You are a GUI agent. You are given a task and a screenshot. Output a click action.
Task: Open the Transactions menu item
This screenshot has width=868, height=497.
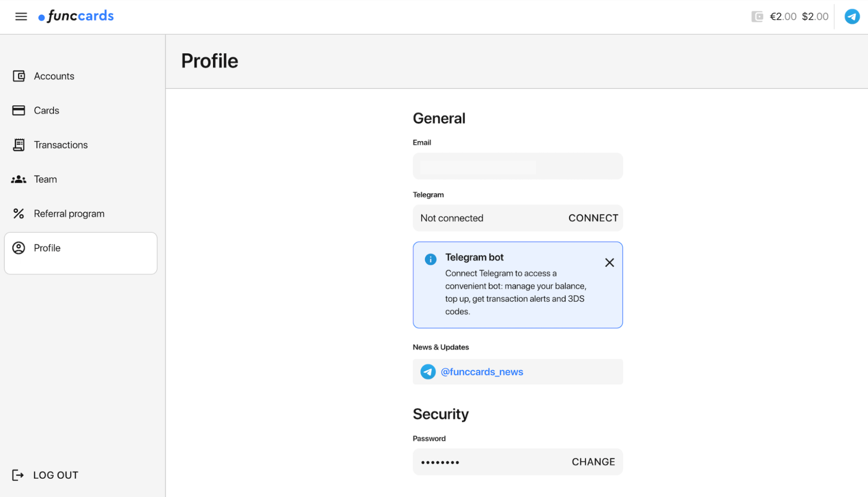pyautogui.click(x=61, y=145)
